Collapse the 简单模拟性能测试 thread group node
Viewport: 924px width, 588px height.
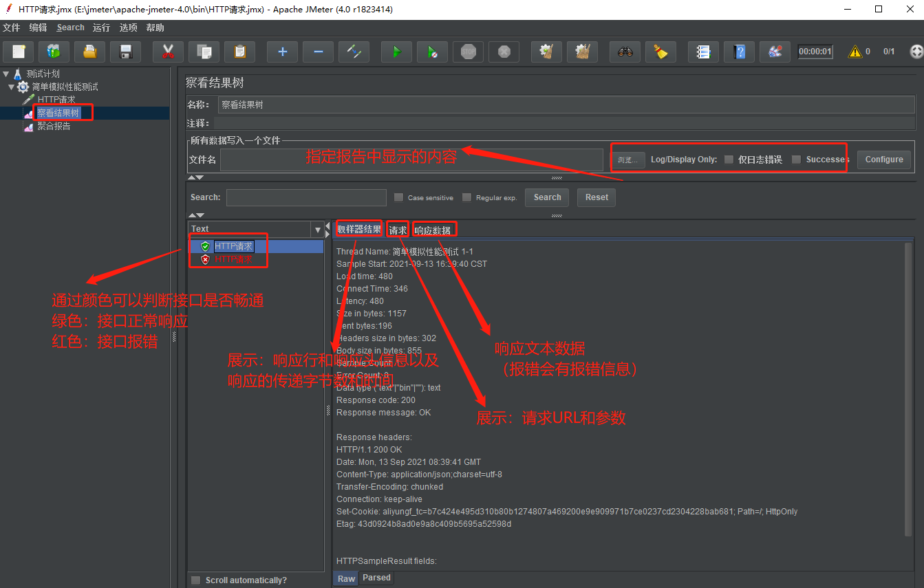[12, 87]
